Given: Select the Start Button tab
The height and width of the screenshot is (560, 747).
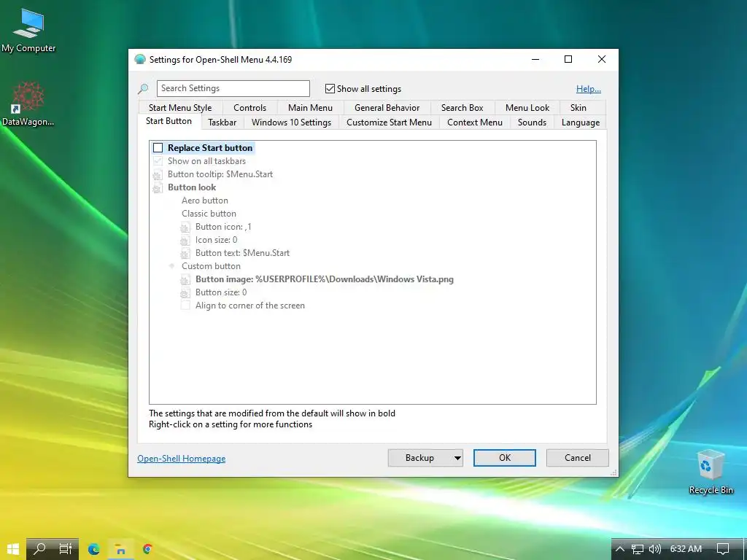Looking at the screenshot, I should [x=169, y=121].
